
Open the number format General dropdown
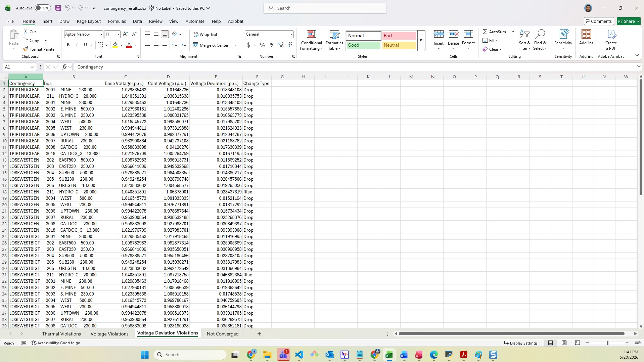click(x=291, y=34)
